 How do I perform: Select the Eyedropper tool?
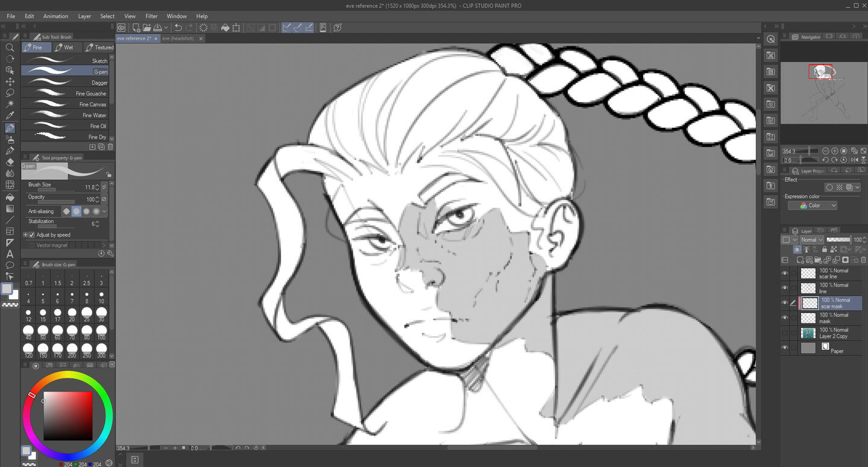coord(10,116)
